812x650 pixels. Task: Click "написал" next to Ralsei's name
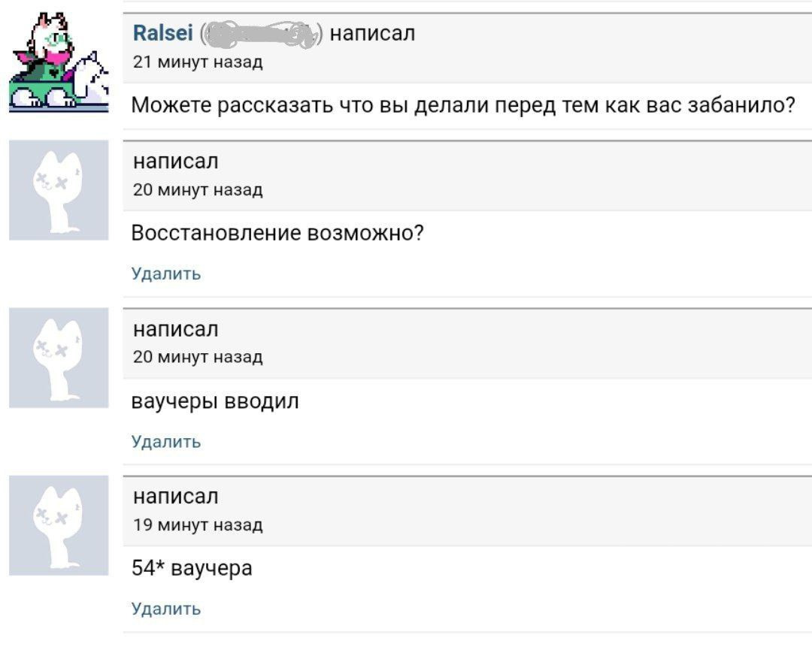point(372,34)
